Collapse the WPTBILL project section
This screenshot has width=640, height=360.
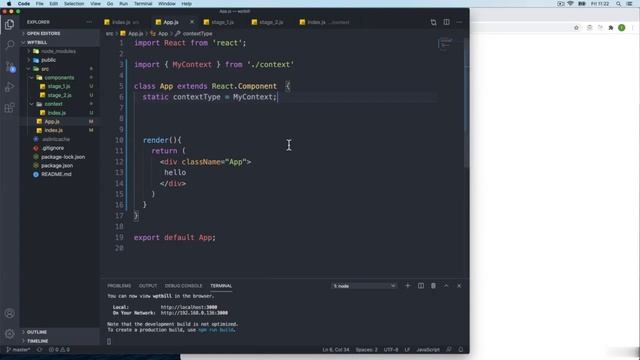pos(60,42)
